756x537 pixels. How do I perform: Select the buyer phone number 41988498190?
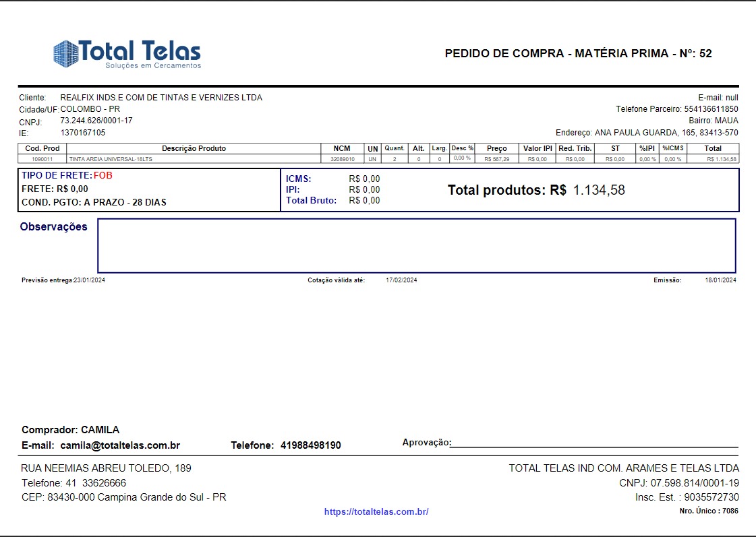[x=311, y=445]
